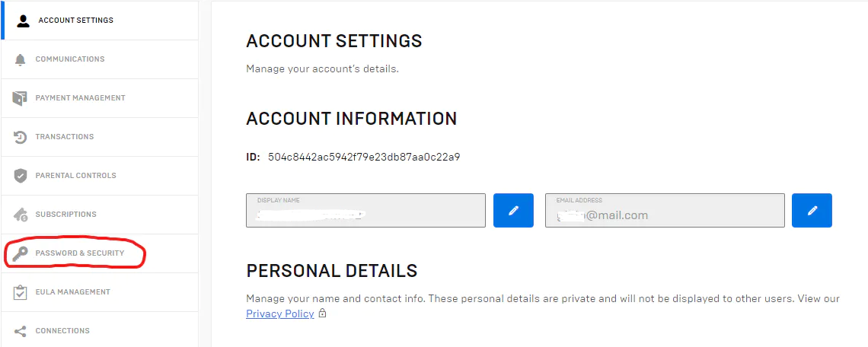
Task: Edit display name with pencil button
Action: tap(513, 210)
